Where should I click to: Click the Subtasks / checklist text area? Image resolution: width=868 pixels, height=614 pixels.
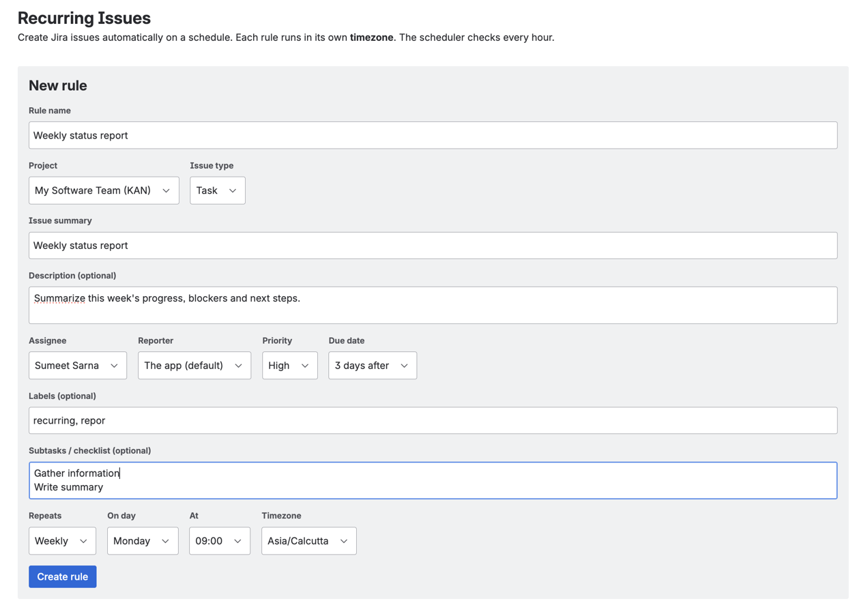(x=433, y=480)
